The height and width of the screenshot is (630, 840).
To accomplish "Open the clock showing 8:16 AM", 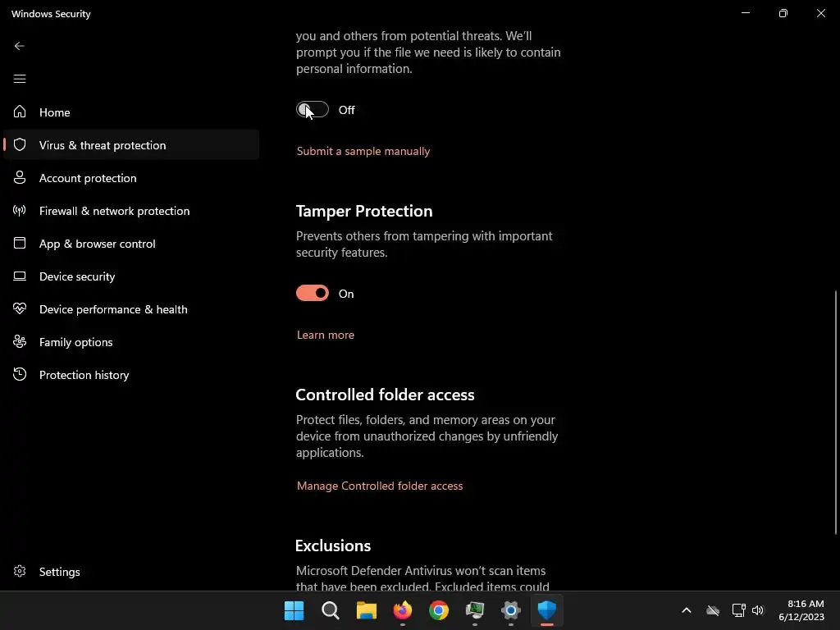I will (x=801, y=610).
